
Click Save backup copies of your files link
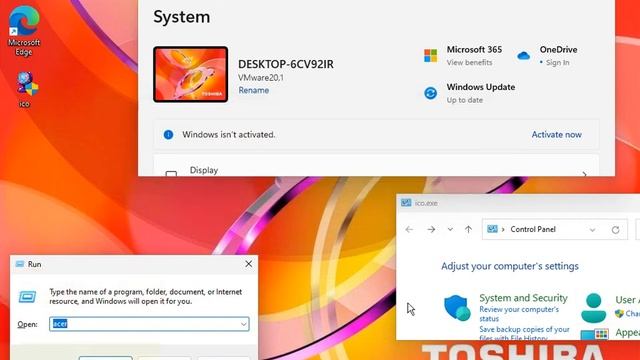(x=524, y=333)
